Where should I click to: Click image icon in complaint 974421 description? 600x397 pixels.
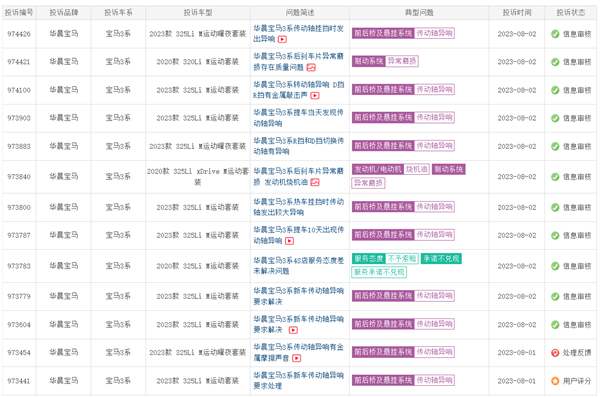point(311,67)
